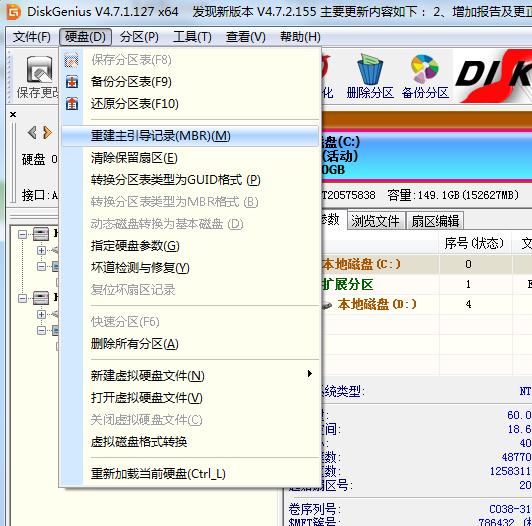Click the 备份分区 colorful pie icon

tap(425, 70)
